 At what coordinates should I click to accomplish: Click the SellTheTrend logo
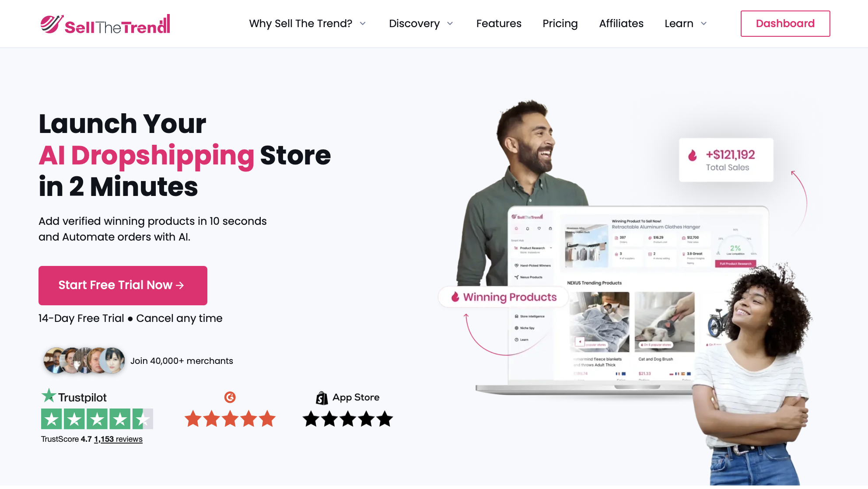[x=105, y=24]
